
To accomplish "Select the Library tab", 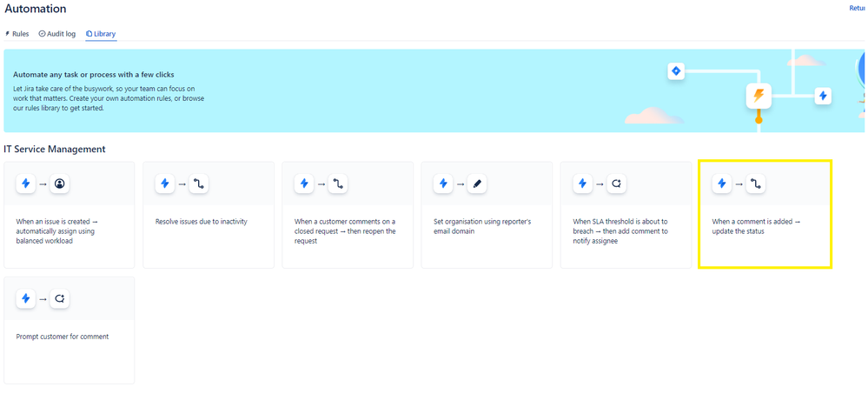I will [101, 34].
